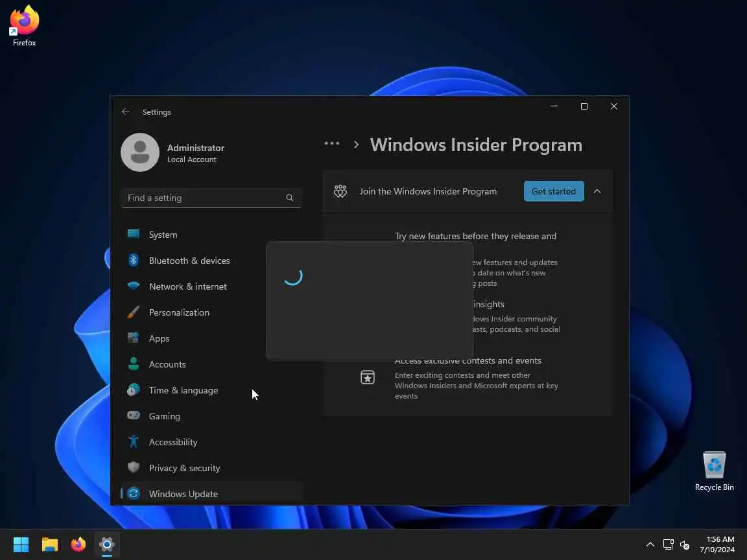747x560 pixels.
Task: Click the Local Account label
Action: pos(191,159)
